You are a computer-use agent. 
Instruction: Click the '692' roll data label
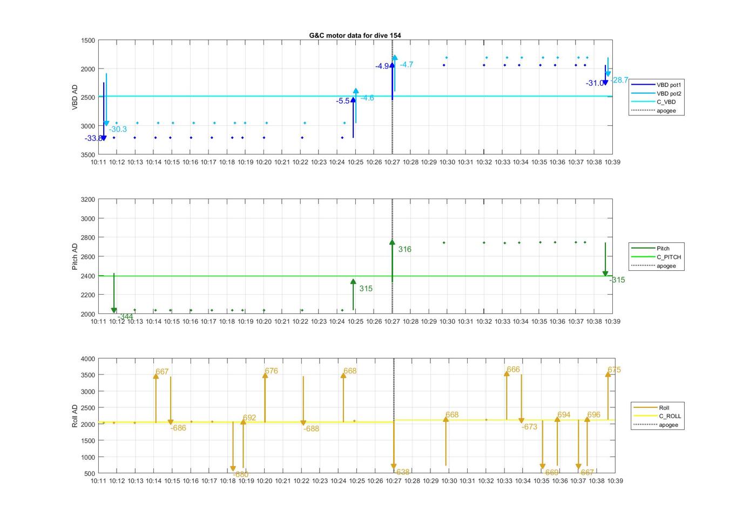click(249, 418)
